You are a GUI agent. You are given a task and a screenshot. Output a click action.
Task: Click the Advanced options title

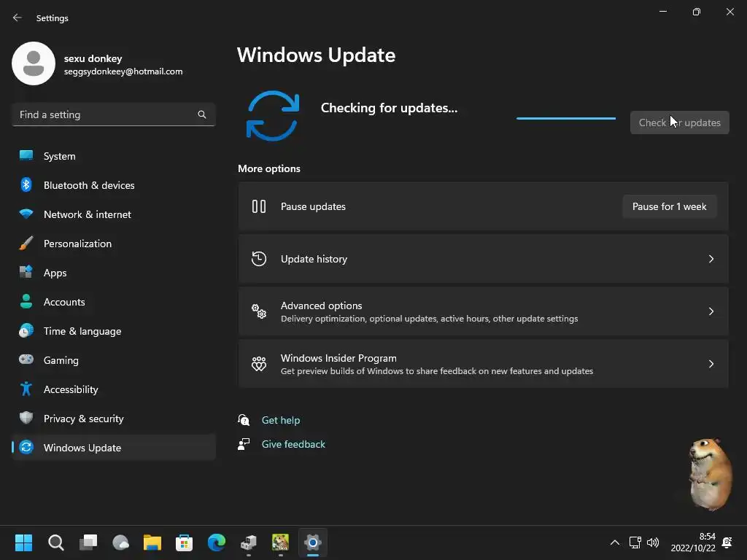coord(321,306)
